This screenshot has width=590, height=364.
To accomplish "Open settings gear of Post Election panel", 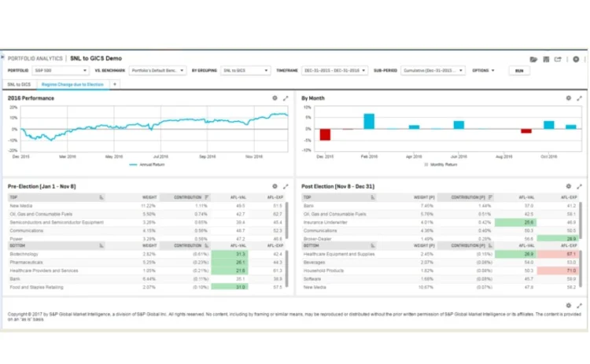I will coord(568,186).
